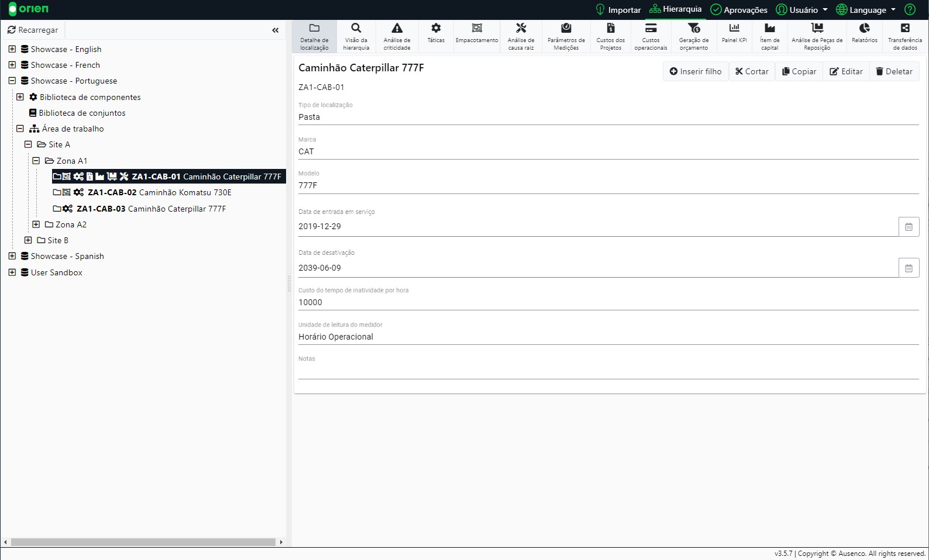Viewport: 929px width, 560px height.
Task: Open the Táticas tool
Action: tap(436, 36)
